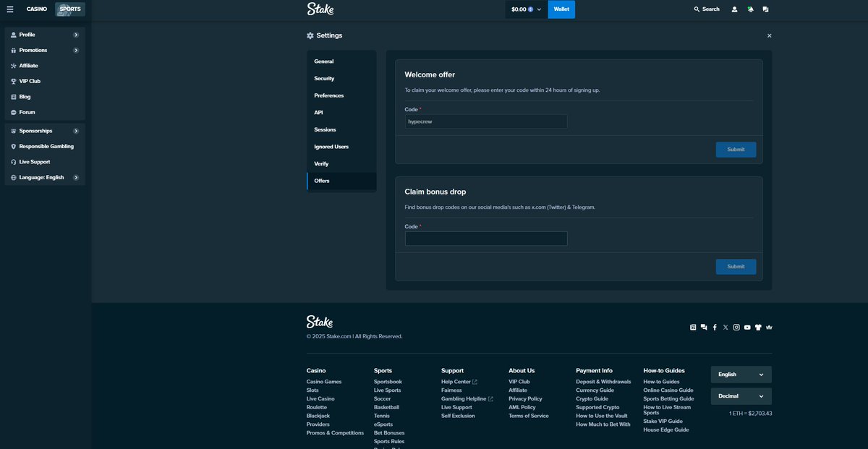Open the Instagram icon in footer
Screen dimensions: 868x449
pyautogui.click(x=736, y=328)
